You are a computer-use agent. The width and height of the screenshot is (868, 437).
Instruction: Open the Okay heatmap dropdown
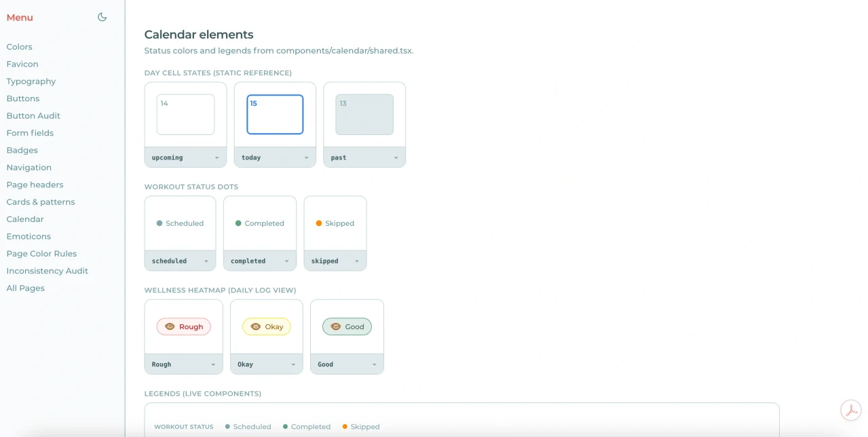click(267, 364)
